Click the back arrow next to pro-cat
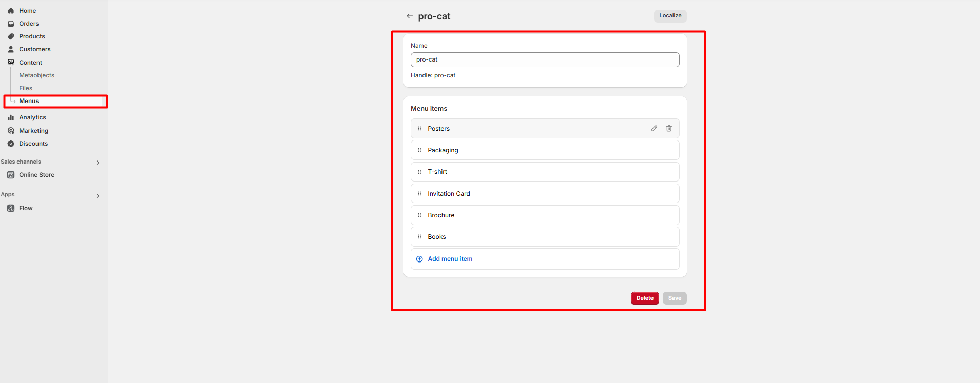Screen dimensions: 980x383 [410, 16]
